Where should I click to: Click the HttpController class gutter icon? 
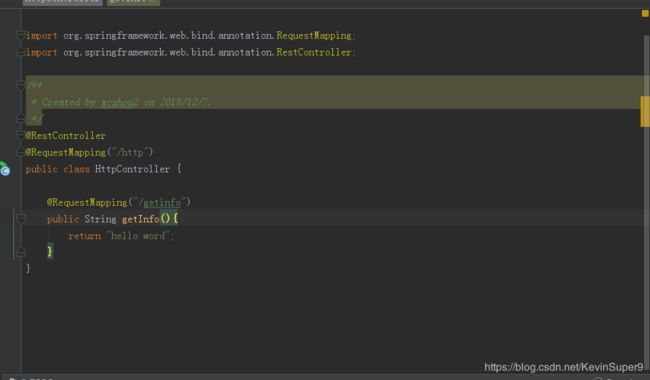[x=5, y=169]
